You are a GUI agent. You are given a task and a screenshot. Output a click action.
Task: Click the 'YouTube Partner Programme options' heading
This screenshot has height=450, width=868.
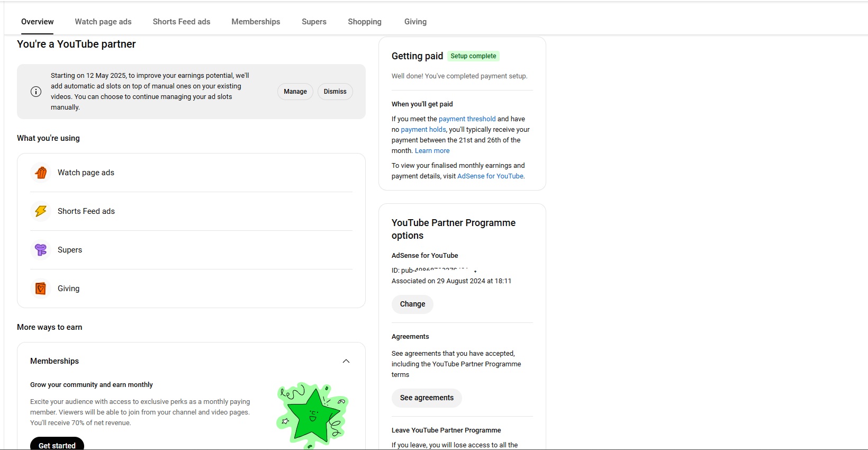pos(454,229)
